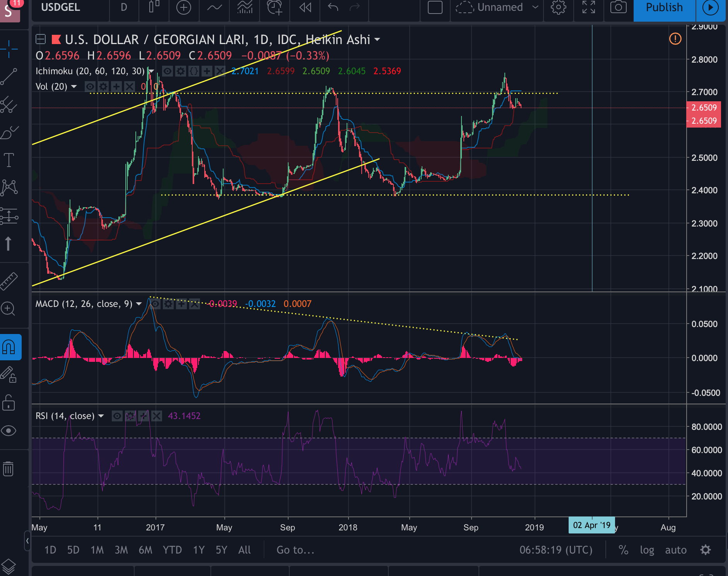728x576 pixels.
Task: Toggle Vol indicator visibility
Action: coord(90,87)
